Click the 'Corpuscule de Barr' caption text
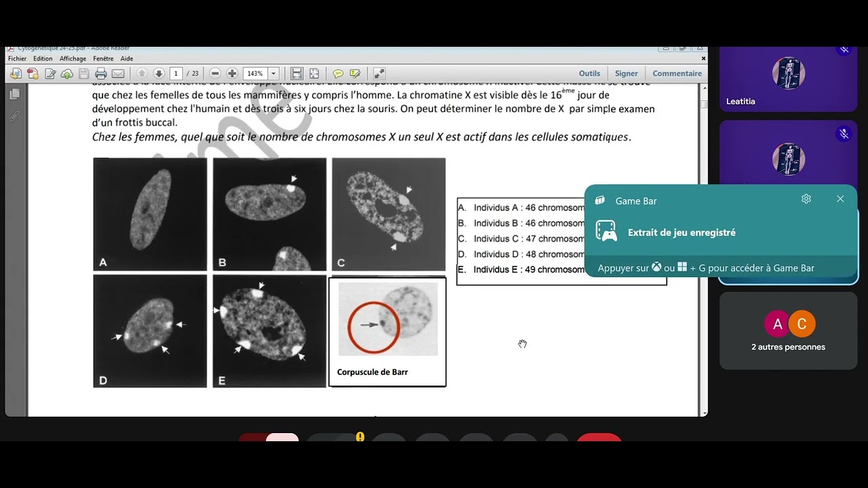The image size is (868, 488). (x=372, y=372)
